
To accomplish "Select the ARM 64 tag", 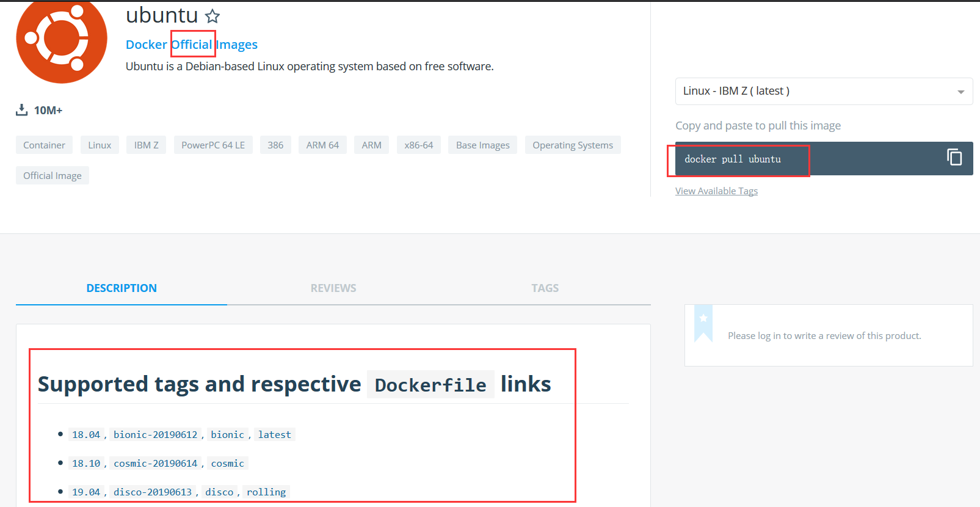I will coord(322,145).
